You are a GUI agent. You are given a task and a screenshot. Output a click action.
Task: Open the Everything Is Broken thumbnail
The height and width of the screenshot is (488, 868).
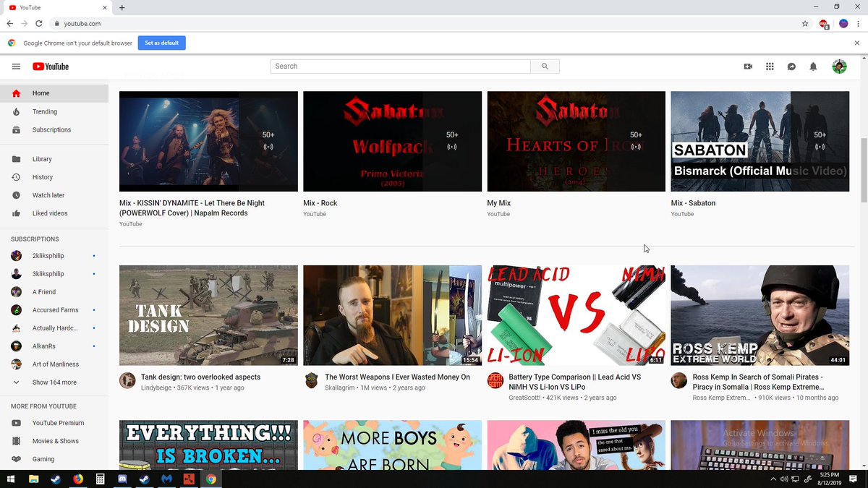pos(208,445)
